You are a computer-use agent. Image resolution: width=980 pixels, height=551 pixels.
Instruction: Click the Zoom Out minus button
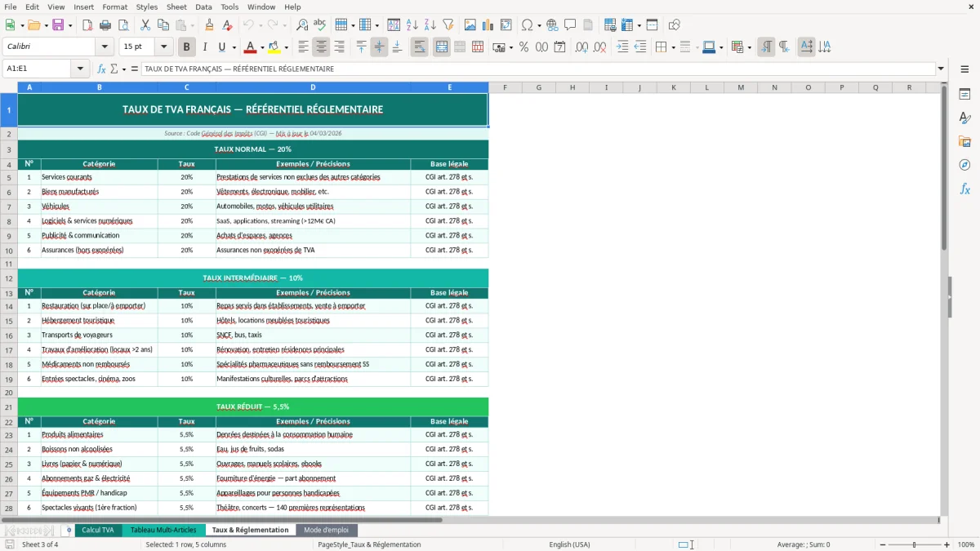click(882, 544)
